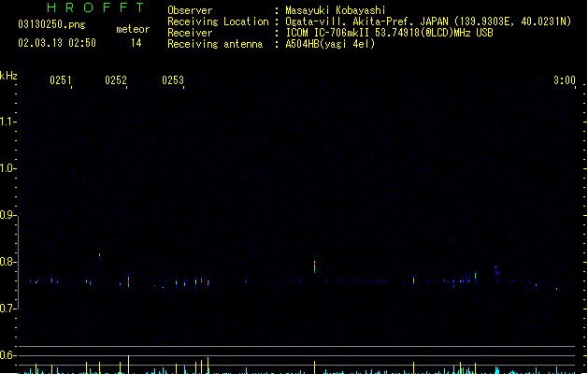Screen dimensions: 588x374
Task: Click the 1.1 kHz axis label
Action: click(x=7, y=122)
